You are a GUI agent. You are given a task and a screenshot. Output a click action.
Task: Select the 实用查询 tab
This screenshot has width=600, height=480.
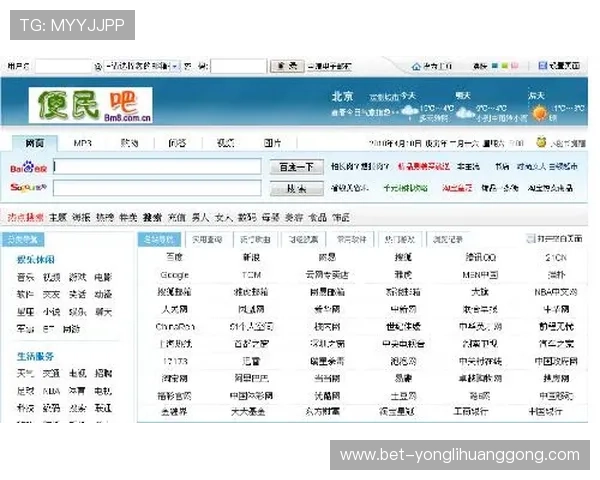point(207,240)
